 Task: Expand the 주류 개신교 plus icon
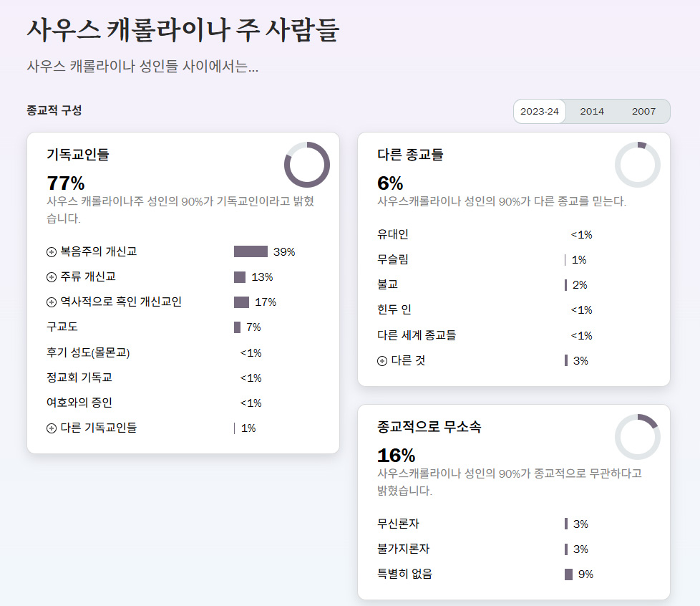pos(52,277)
